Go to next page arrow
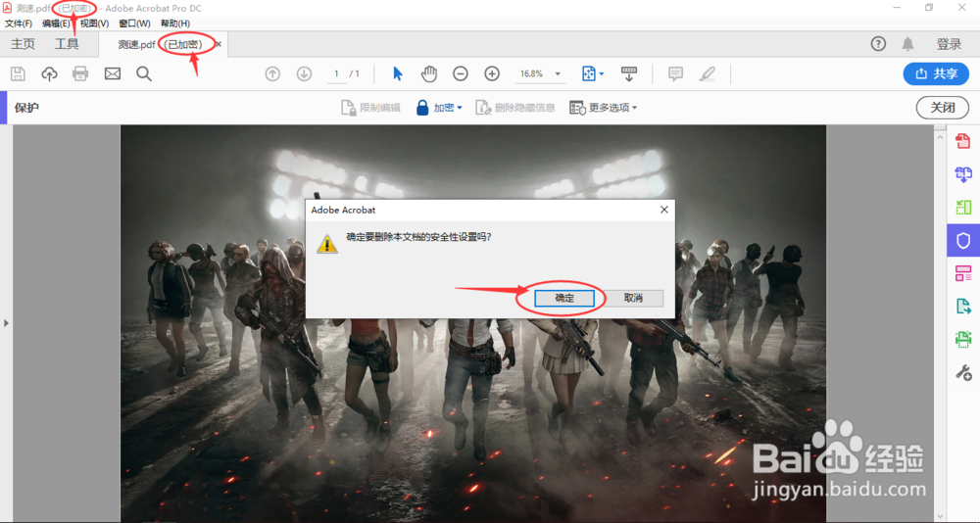 (305, 73)
